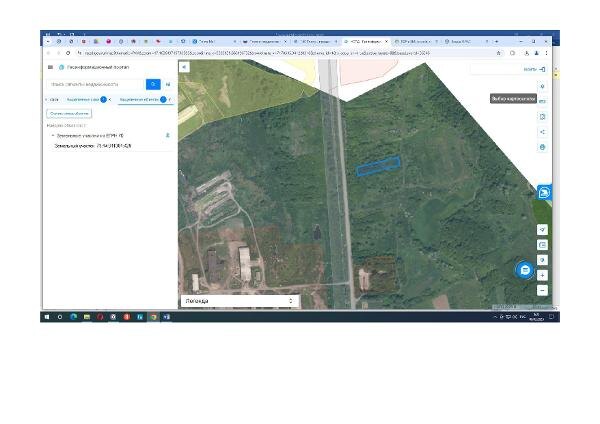This screenshot has width=600, height=424.
Task: Open the round chat support button
Action: pos(525,270)
